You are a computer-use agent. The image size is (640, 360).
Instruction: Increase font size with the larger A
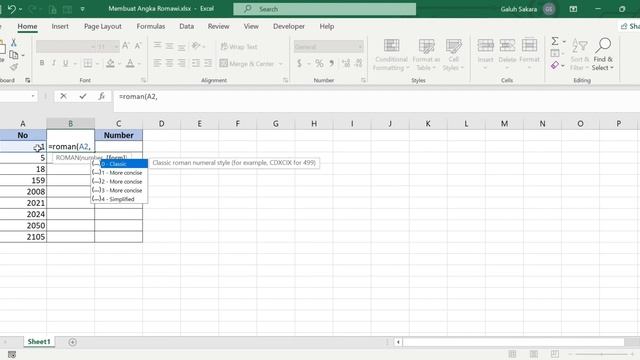126,46
